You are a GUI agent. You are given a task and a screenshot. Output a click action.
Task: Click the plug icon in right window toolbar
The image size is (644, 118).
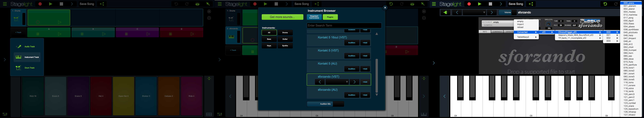445,12
